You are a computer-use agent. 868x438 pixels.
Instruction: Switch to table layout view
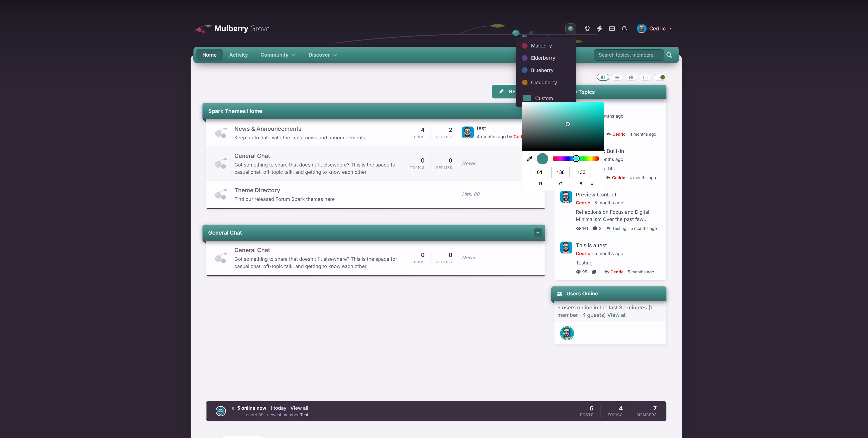pos(603,77)
